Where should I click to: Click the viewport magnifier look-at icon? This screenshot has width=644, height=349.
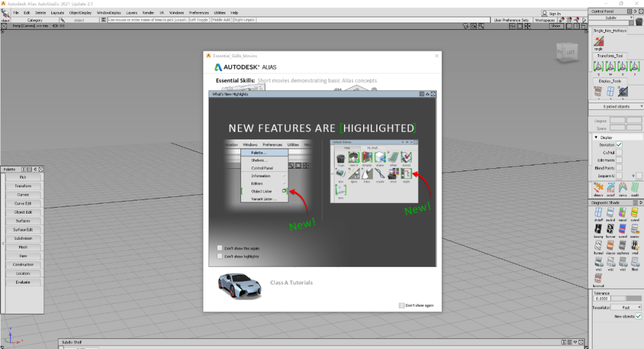click(481, 26)
